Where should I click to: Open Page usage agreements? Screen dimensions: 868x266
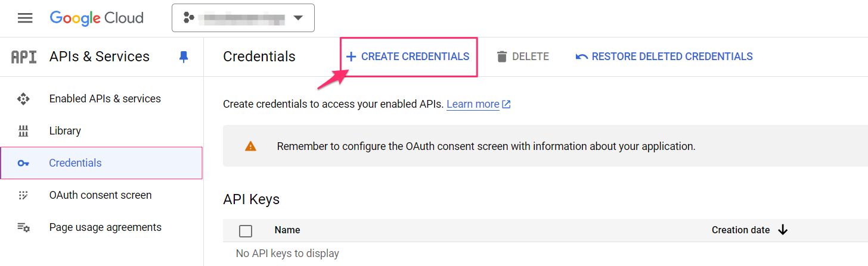(x=105, y=227)
